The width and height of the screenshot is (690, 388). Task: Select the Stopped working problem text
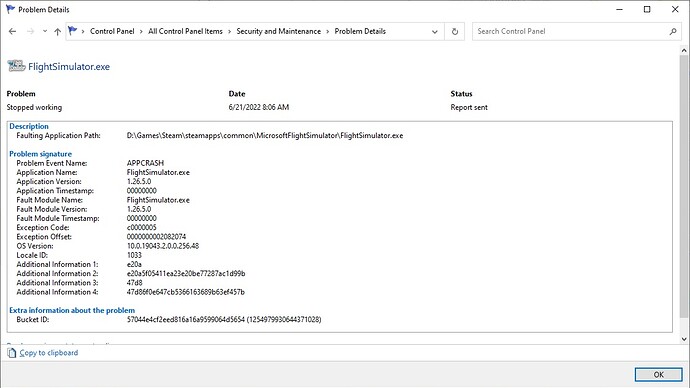point(34,107)
